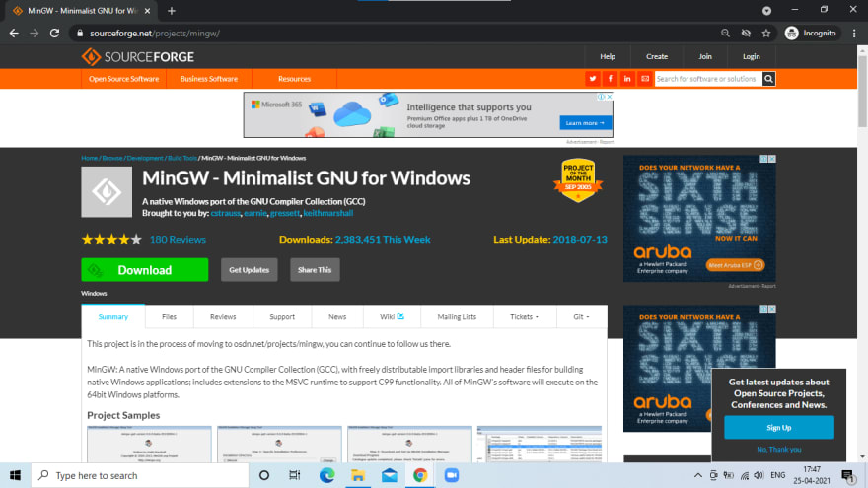Open the Create link in header
868x488 pixels.
(657, 56)
